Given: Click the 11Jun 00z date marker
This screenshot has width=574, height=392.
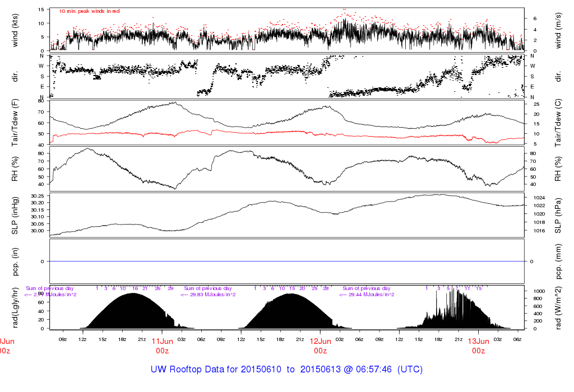Looking at the screenshot, I should click(163, 346).
